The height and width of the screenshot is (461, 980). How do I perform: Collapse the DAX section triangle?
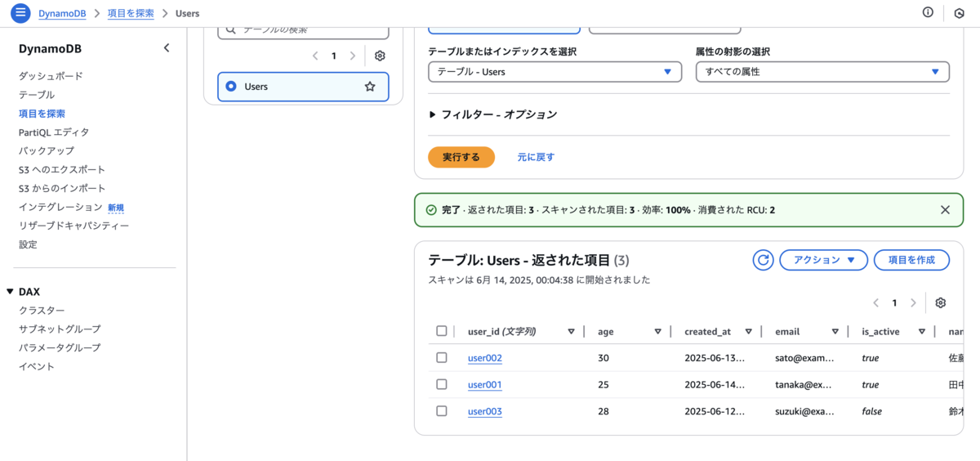10,292
